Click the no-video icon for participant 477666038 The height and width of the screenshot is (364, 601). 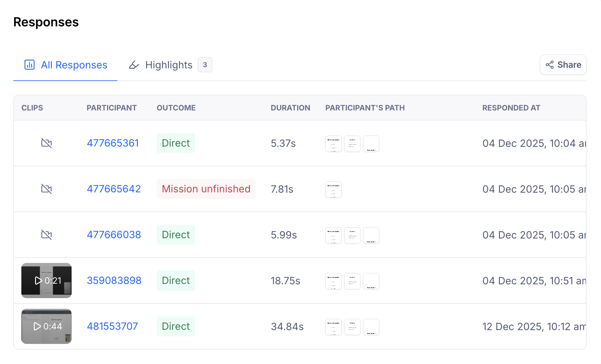[46, 235]
